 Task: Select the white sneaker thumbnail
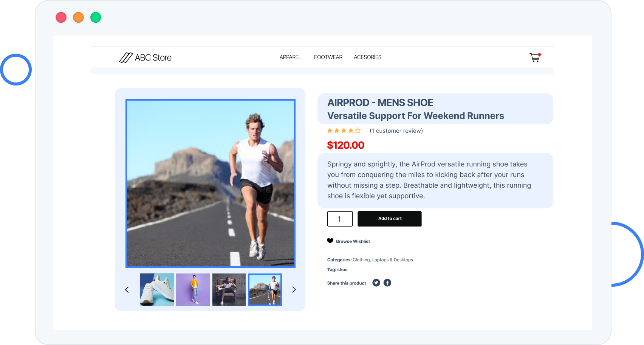[x=157, y=290]
